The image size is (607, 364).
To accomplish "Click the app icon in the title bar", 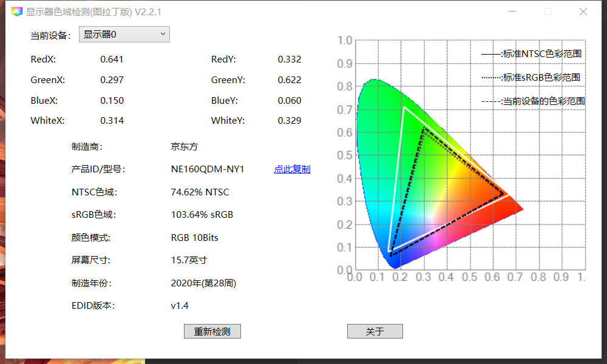I will pos(16,12).
